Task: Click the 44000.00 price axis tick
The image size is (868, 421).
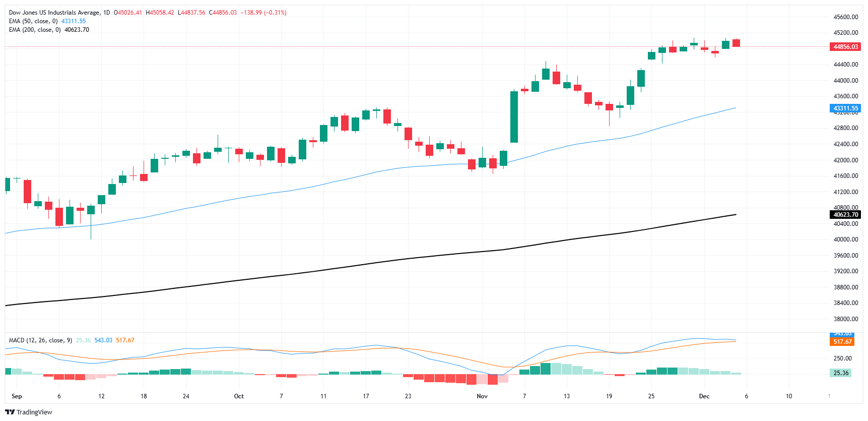Action: point(846,81)
